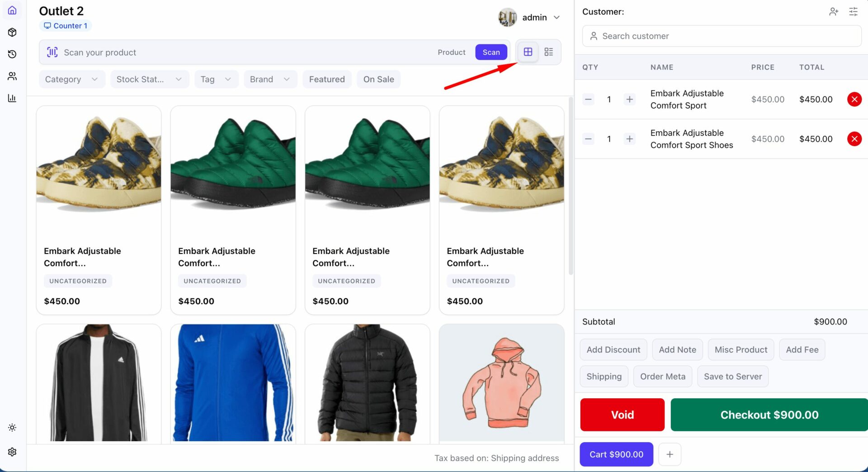This screenshot has height=472, width=868.
Task: Click the admin avatar picture
Action: point(507,17)
